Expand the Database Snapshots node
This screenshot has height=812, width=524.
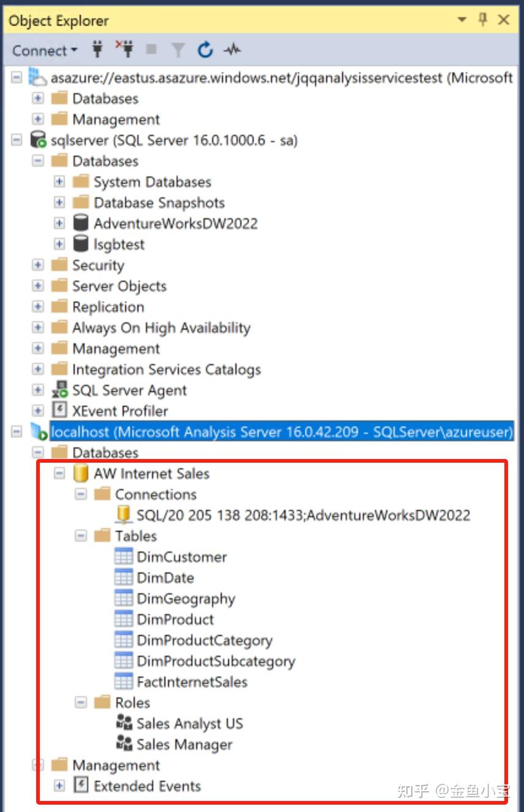point(59,202)
